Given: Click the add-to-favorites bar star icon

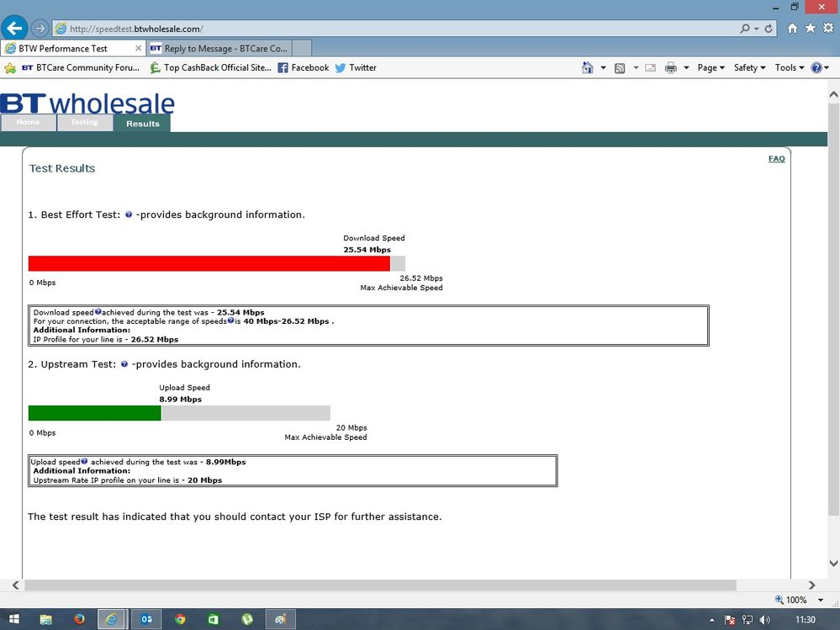Looking at the screenshot, I should point(10,68).
